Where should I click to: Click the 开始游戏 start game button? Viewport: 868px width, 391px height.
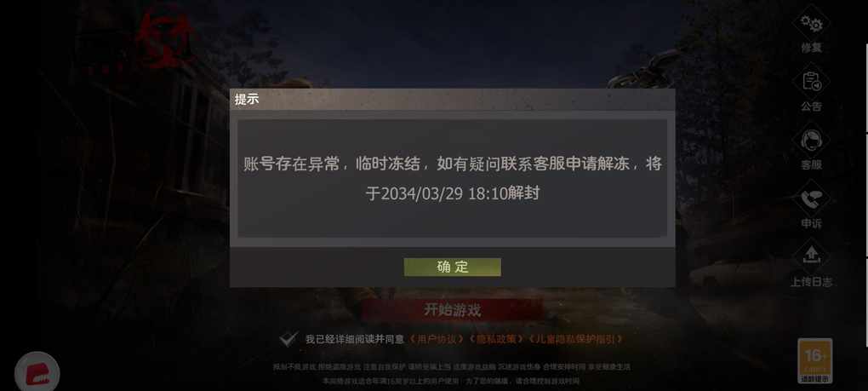(x=452, y=309)
